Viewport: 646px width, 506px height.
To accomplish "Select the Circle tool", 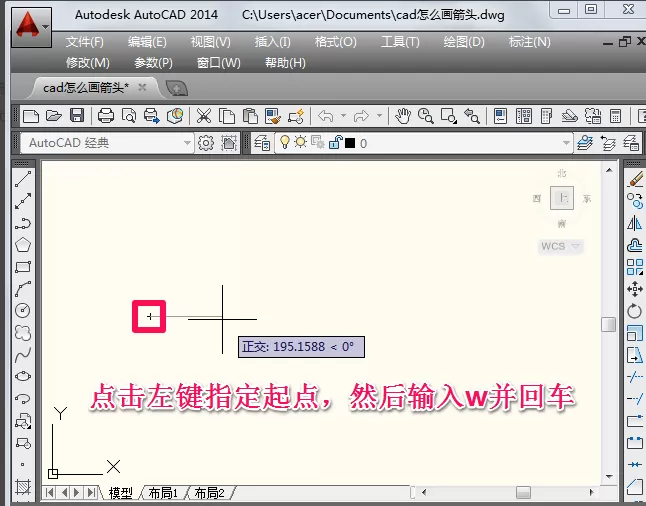I will click(x=23, y=310).
